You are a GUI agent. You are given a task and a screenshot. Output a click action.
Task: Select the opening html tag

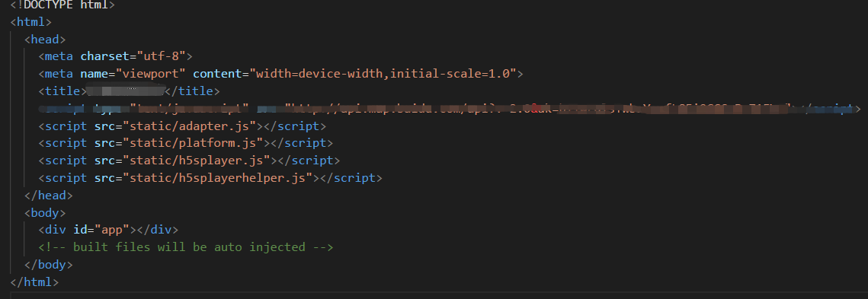click(x=31, y=22)
